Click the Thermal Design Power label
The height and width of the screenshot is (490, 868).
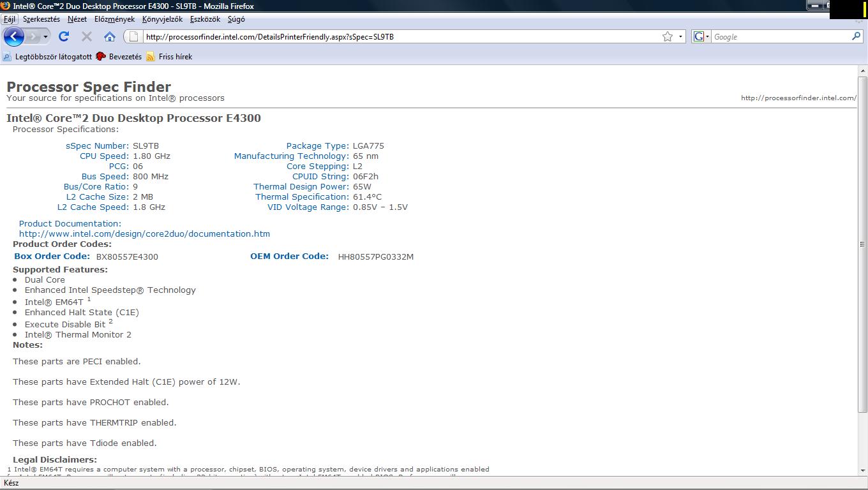coord(301,186)
